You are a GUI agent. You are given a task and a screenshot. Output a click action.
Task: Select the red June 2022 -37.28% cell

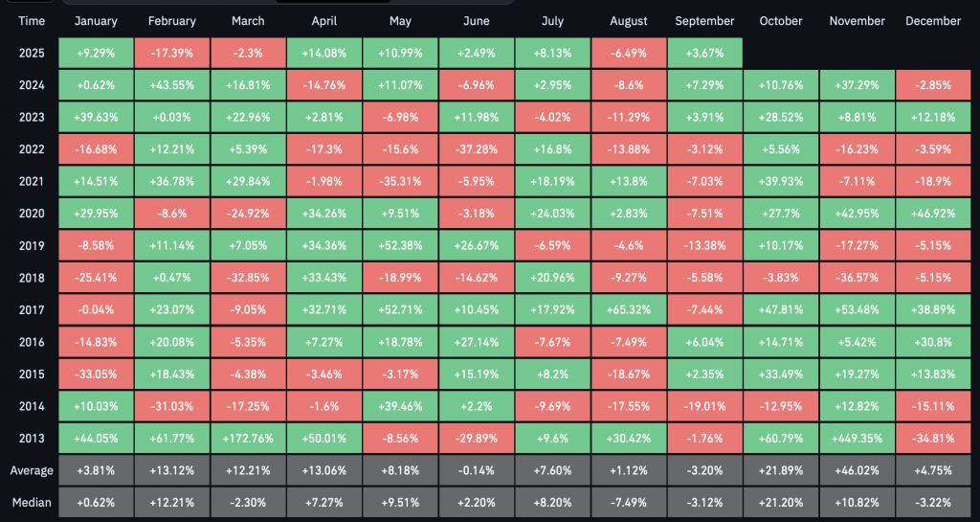476,149
